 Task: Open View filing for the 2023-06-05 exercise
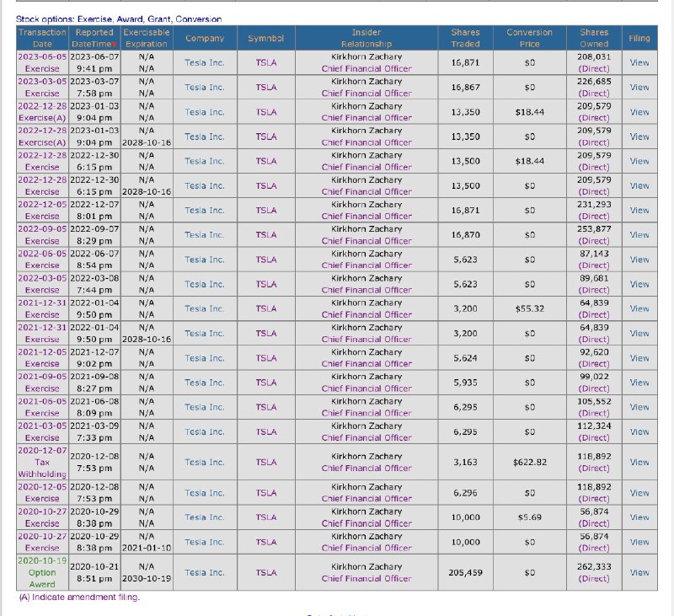639,62
